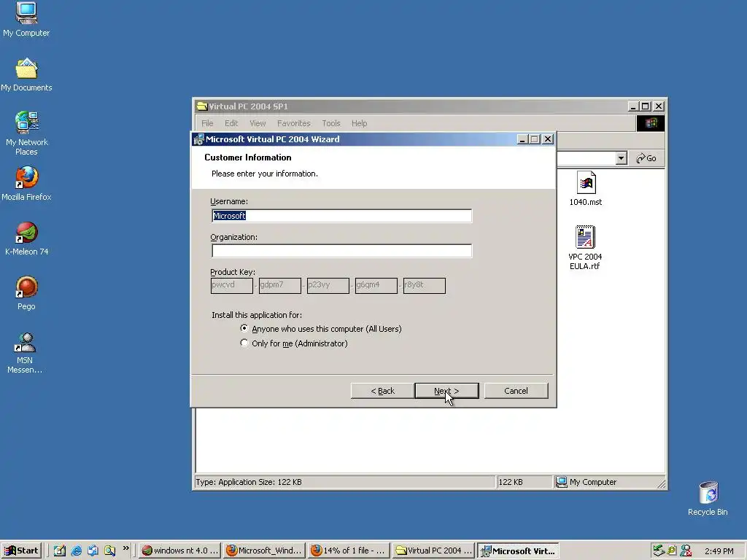Click first Product Key box pwcvd

[231, 286]
